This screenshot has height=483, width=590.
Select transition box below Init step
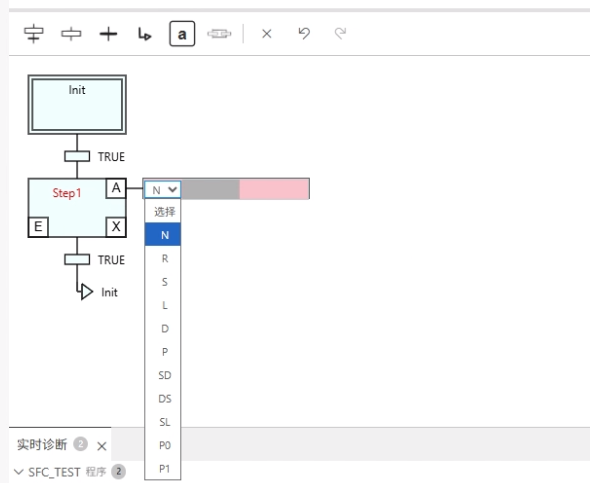coord(77,156)
